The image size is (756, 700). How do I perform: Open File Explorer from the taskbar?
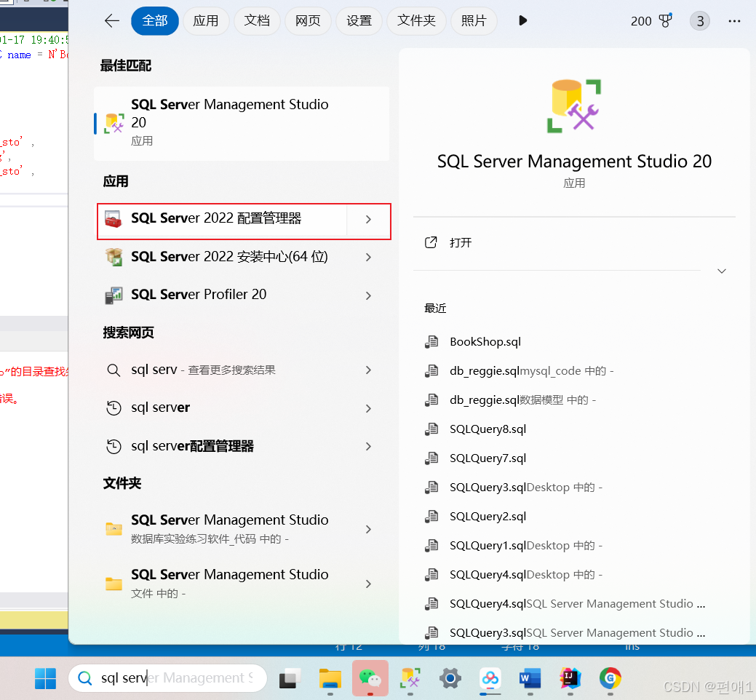pyautogui.click(x=330, y=678)
